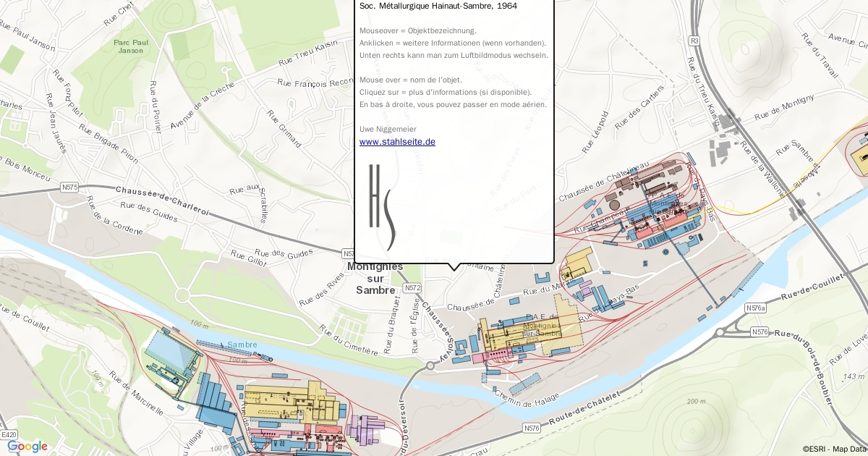Click the R3 ring road shield
The height and width of the screenshot is (456, 868).
pyautogui.click(x=695, y=41)
